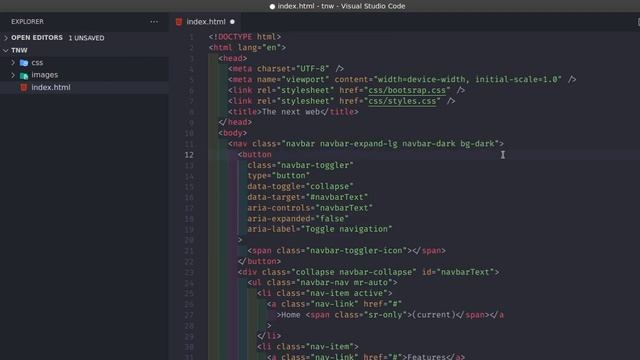This screenshot has width=640, height=360.
Task: Click the div class="collapse navbar-collapse" line
Action: coord(368,272)
